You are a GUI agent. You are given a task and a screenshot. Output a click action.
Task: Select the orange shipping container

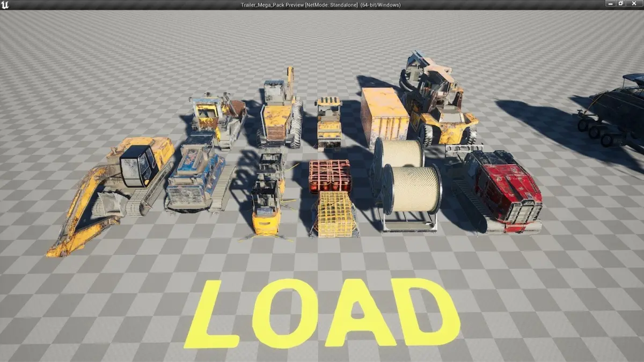point(384,118)
